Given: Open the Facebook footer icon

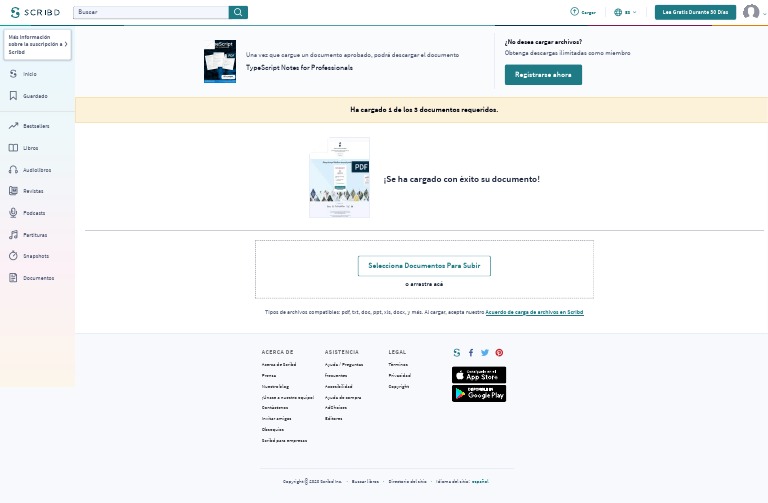Looking at the screenshot, I should (471, 353).
